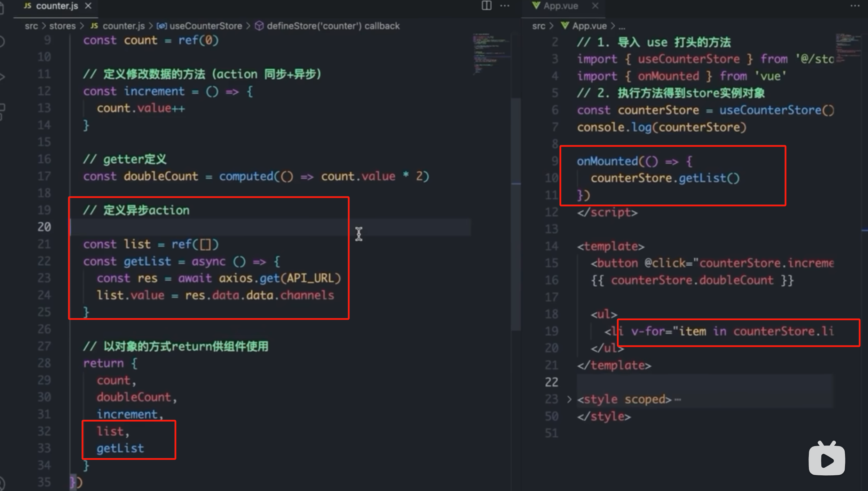Click the '// 定义修改数据的方法' comment
This screenshot has width=868, height=491.
pos(202,75)
